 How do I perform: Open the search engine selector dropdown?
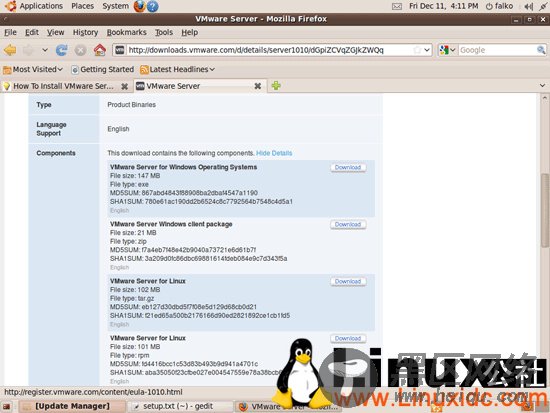click(x=448, y=50)
